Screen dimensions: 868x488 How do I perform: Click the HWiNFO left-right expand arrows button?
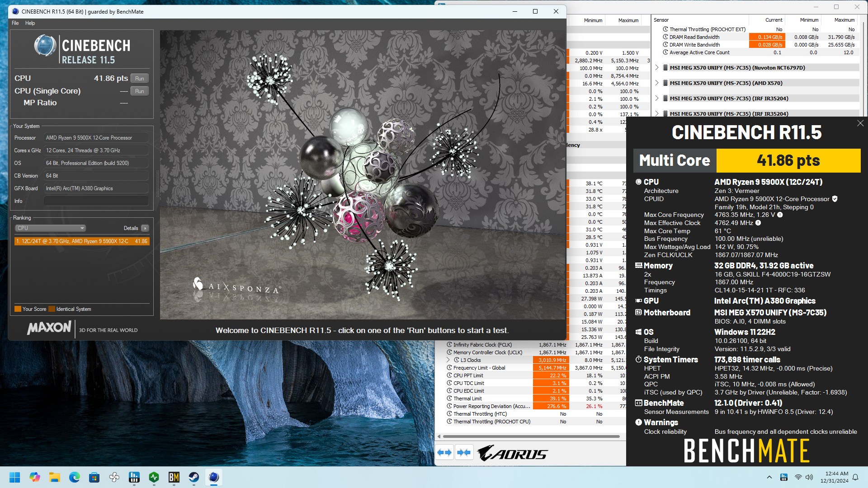coord(444,452)
